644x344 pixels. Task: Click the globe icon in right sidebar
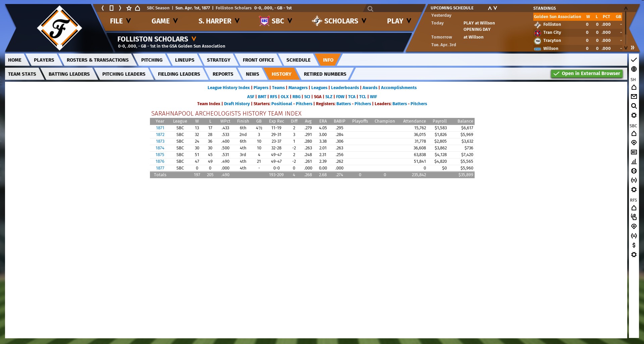click(x=634, y=69)
